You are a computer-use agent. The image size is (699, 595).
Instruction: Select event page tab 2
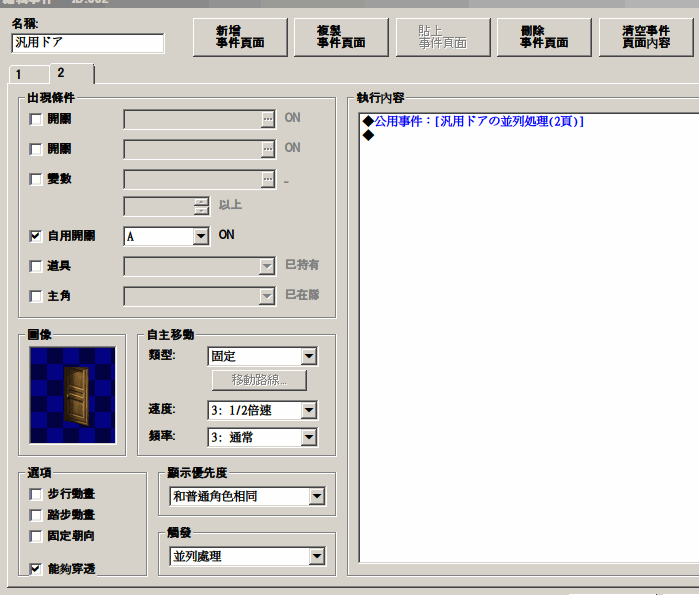click(x=71, y=73)
